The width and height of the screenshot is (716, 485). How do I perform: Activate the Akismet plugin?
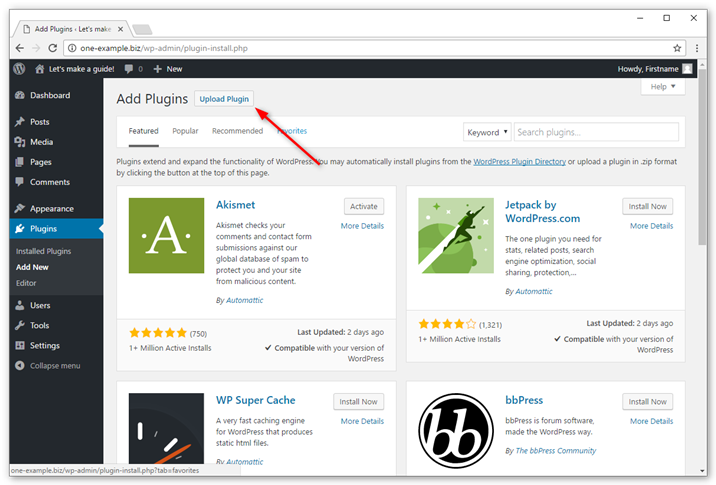(364, 206)
